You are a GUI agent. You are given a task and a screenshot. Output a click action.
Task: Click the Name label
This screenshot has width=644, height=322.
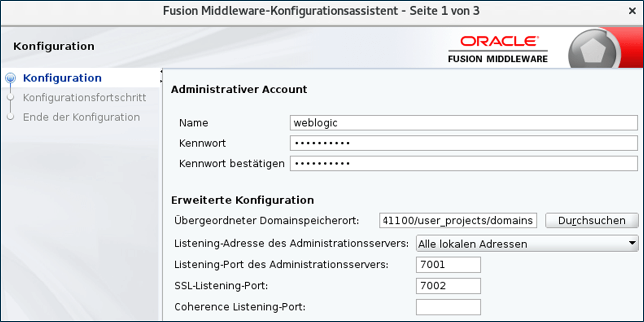[194, 123]
